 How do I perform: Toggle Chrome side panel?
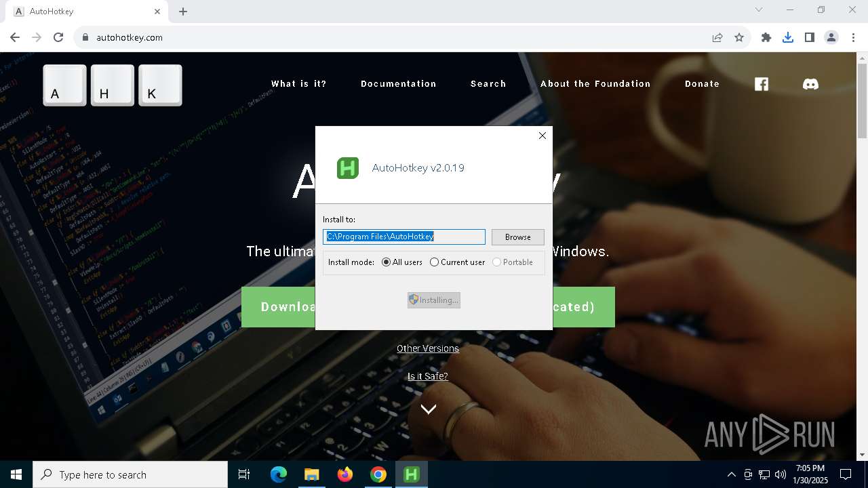(x=810, y=37)
